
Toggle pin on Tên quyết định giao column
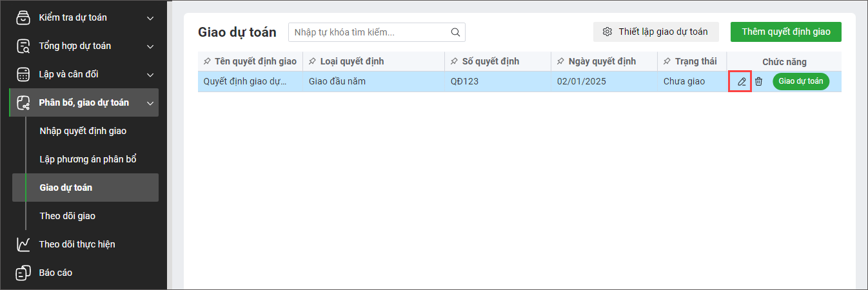tap(207, 62)
